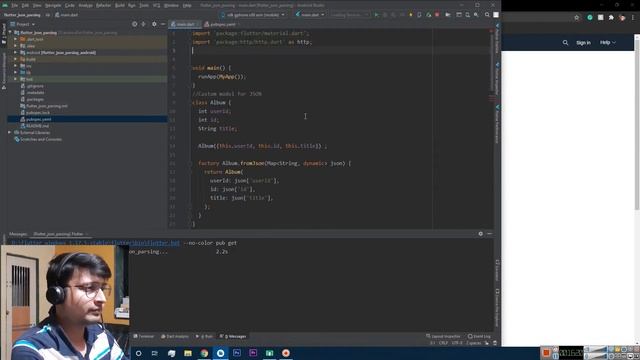Click the flutter.bat path link in console
This screenshot has width=640, height=360.
point(96,243)
